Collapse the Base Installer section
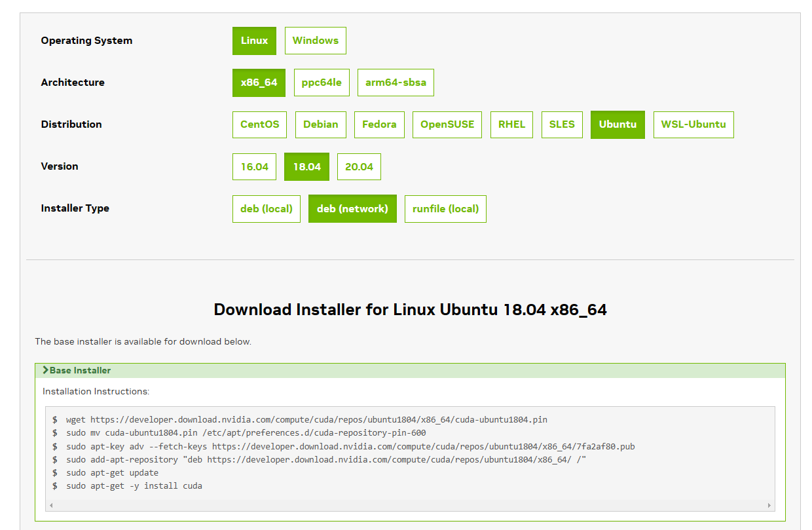812x530 pixels. (x=410, y=370)
